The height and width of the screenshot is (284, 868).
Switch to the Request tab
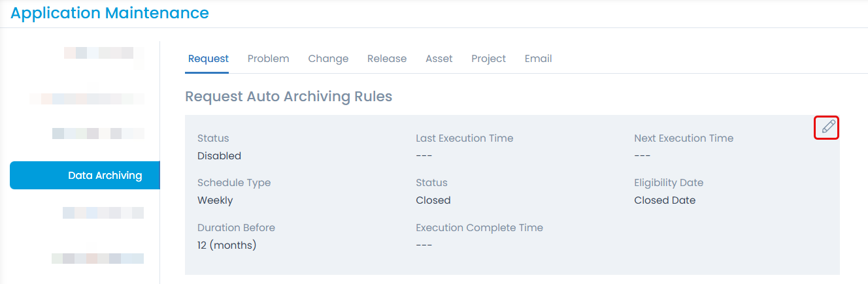point(209,59)
